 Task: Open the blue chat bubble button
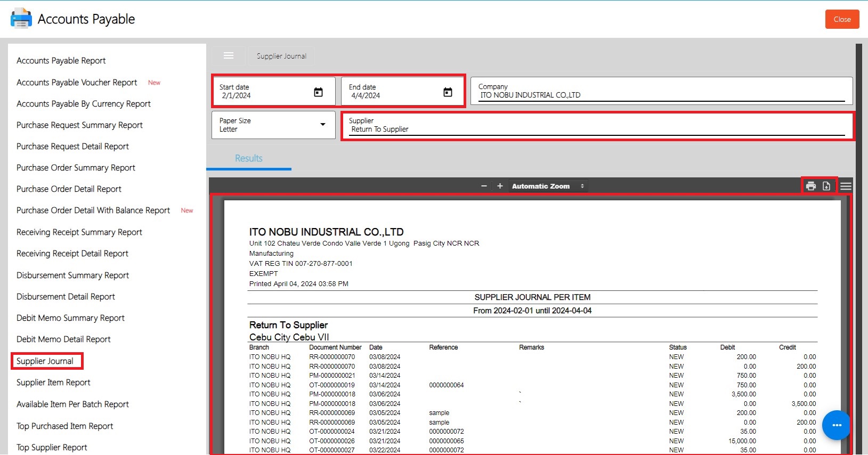coord(836,425)
